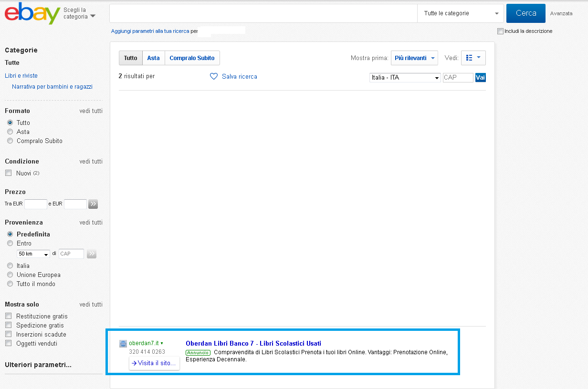Click the CAP field beside Vai

(x=458, y=77)
